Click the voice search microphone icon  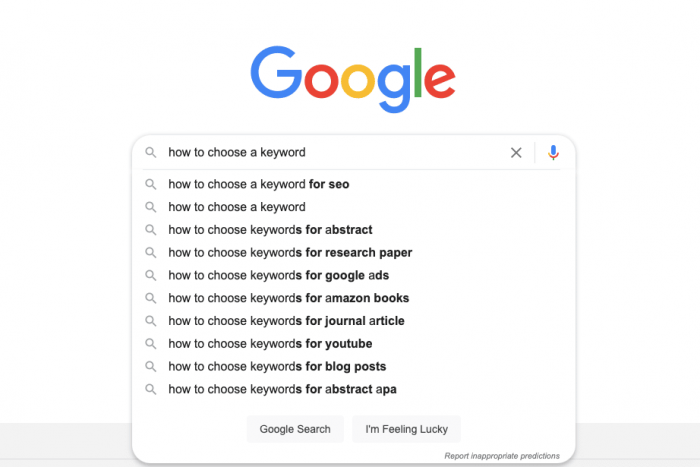click(553, 153)
